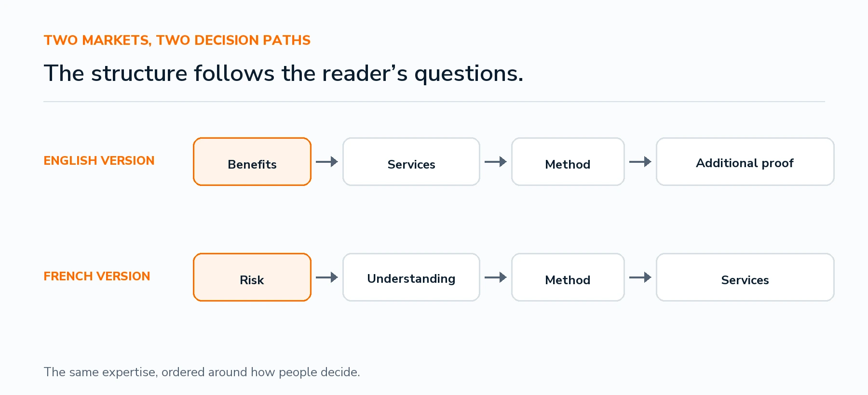The image size is (868, 395).
Task: Click the orange TWO MARKETS heading
Action: pos(177,40)
